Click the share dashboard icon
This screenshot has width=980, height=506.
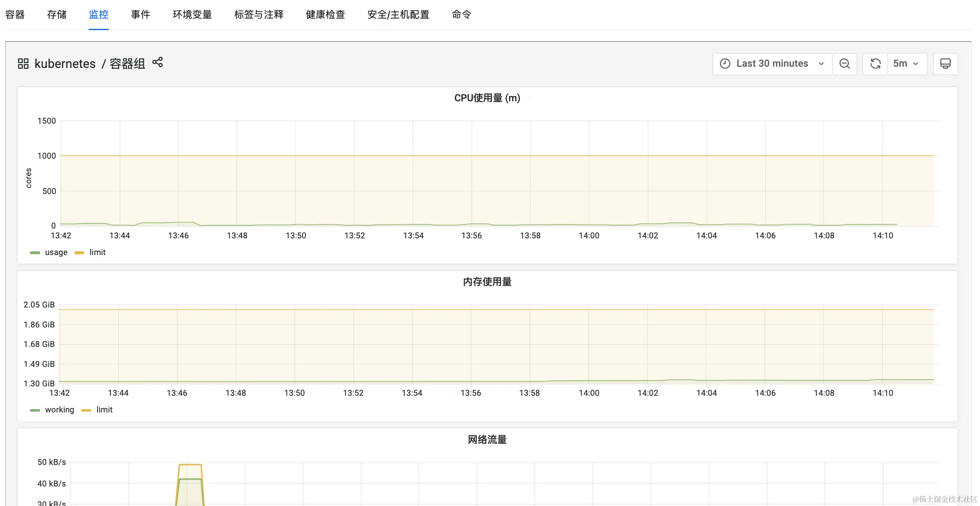[x=158, y=62]
